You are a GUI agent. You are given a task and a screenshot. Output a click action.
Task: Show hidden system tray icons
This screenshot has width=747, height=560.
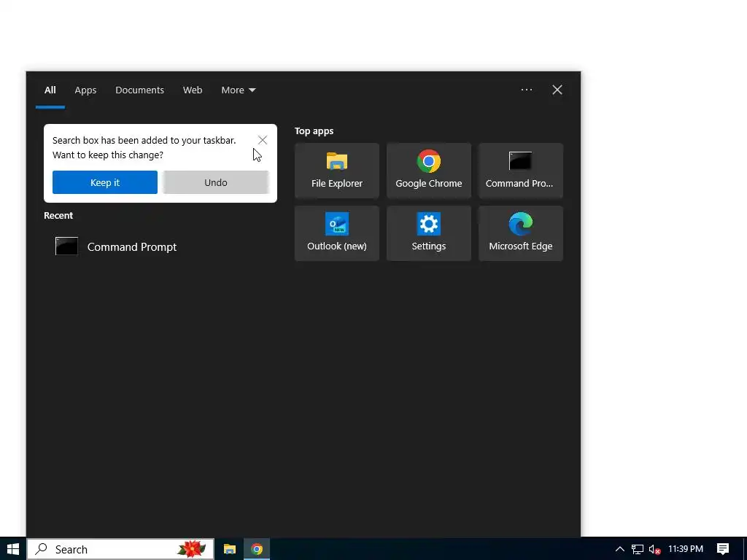point(620,549)
